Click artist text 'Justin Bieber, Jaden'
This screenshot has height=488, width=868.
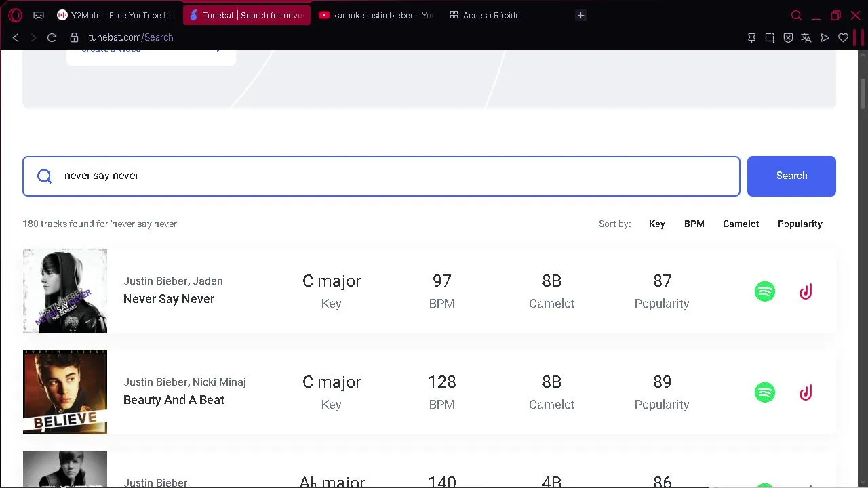tap(173, 281)
